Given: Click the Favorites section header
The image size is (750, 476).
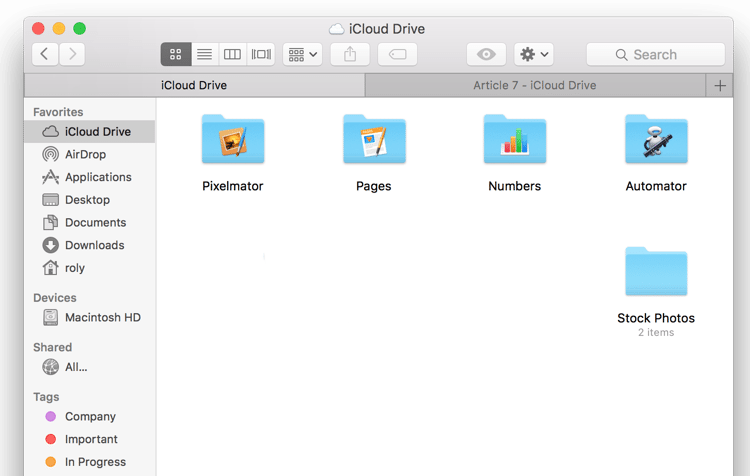Looking at the screenshot, I should coord(58,112).
